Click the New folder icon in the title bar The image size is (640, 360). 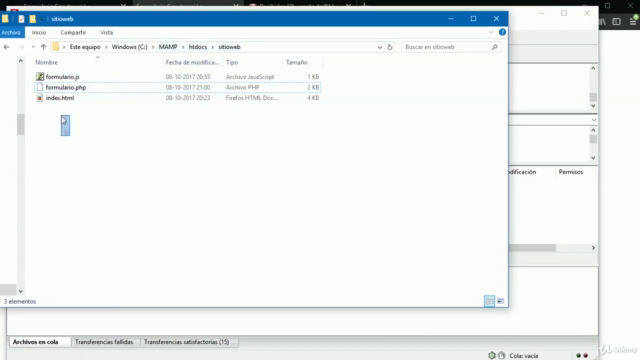(32, 19)
